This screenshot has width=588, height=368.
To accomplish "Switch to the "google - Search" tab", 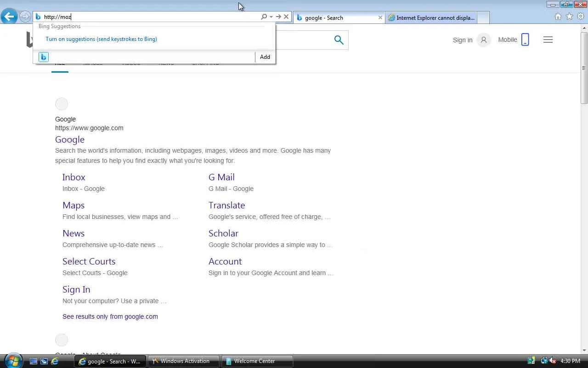I will [335, 17].
